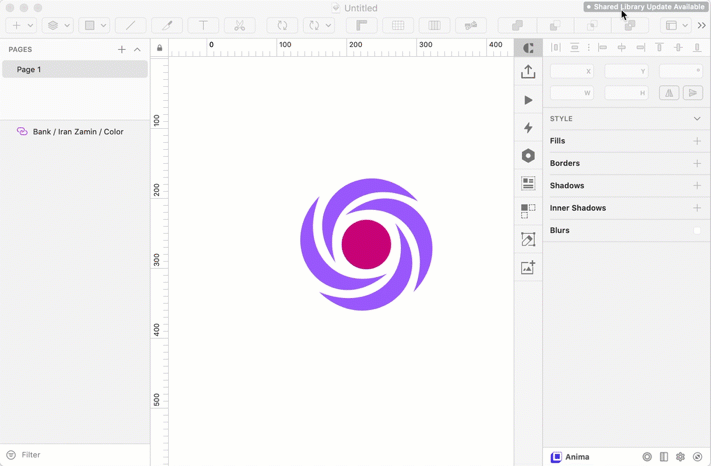This screenshot has width=711, height=466.
Task: Enable the Blurs checkbox
Action: (x=697, y=230)
